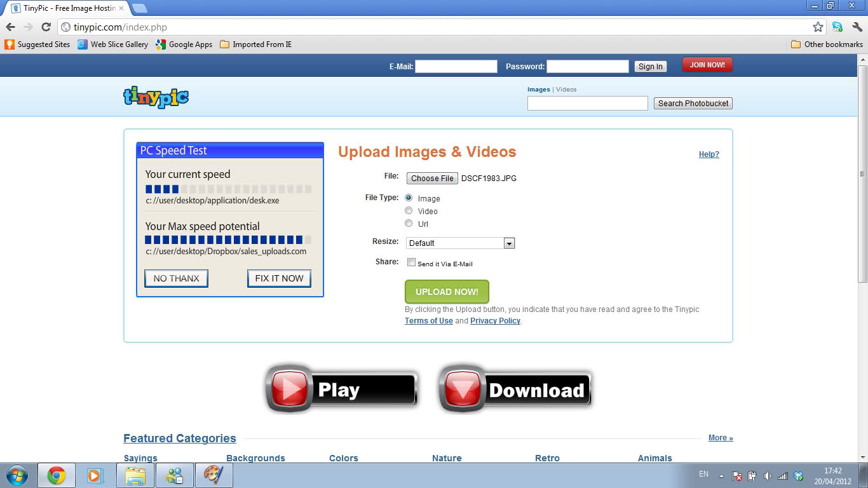Enable the Send it Via E-Mail checkbox
This screenshot has width=868, height=488.
411,262
